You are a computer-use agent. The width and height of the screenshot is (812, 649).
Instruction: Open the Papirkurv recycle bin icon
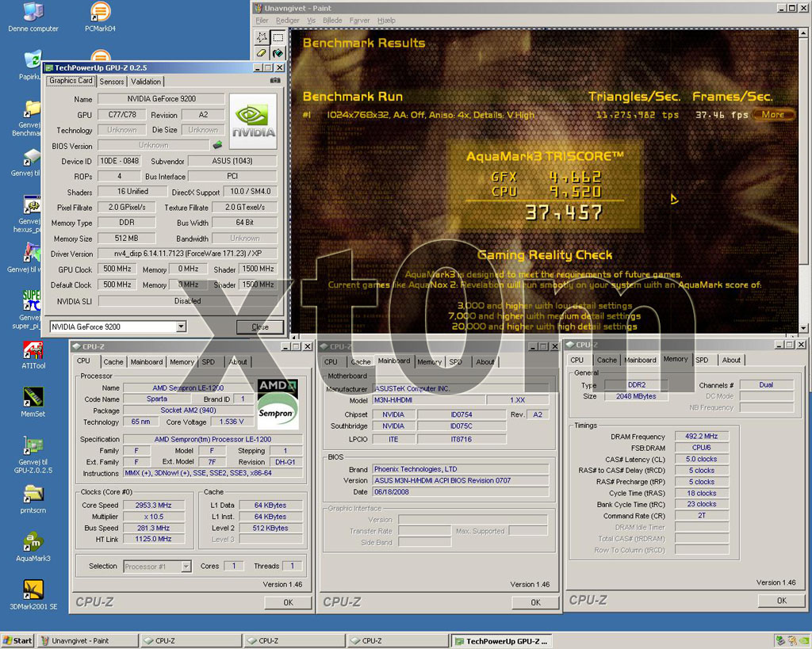(x=30, y=66)
